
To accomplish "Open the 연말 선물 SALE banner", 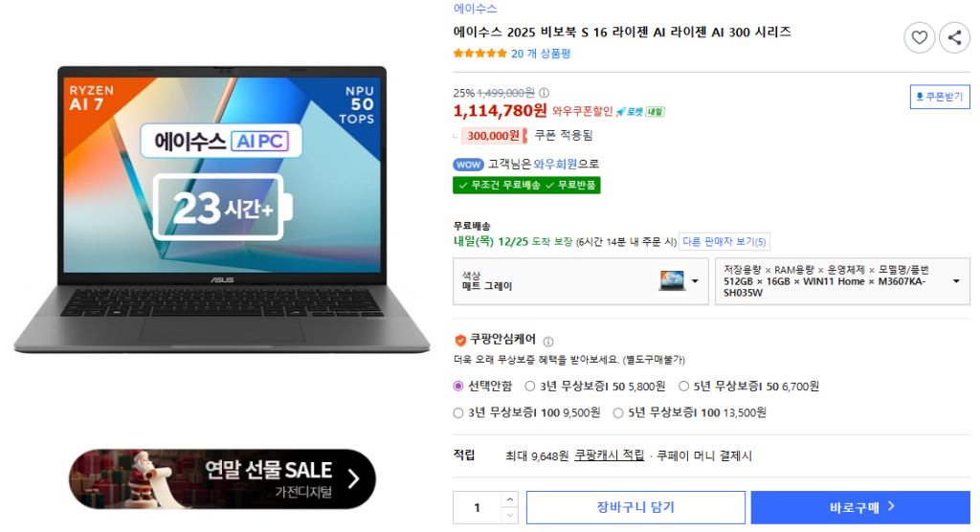I will (222, 478).
